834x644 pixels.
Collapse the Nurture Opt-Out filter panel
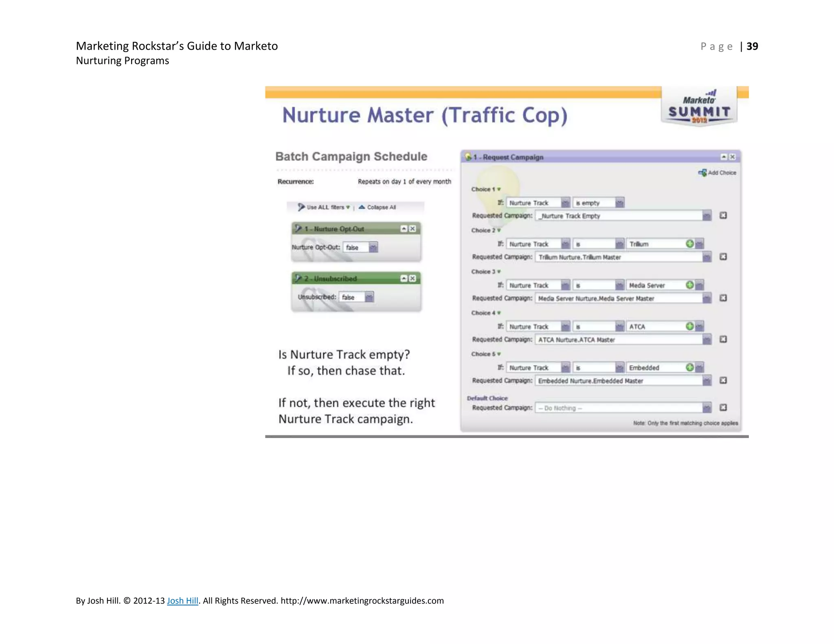(x=404, y=229)
